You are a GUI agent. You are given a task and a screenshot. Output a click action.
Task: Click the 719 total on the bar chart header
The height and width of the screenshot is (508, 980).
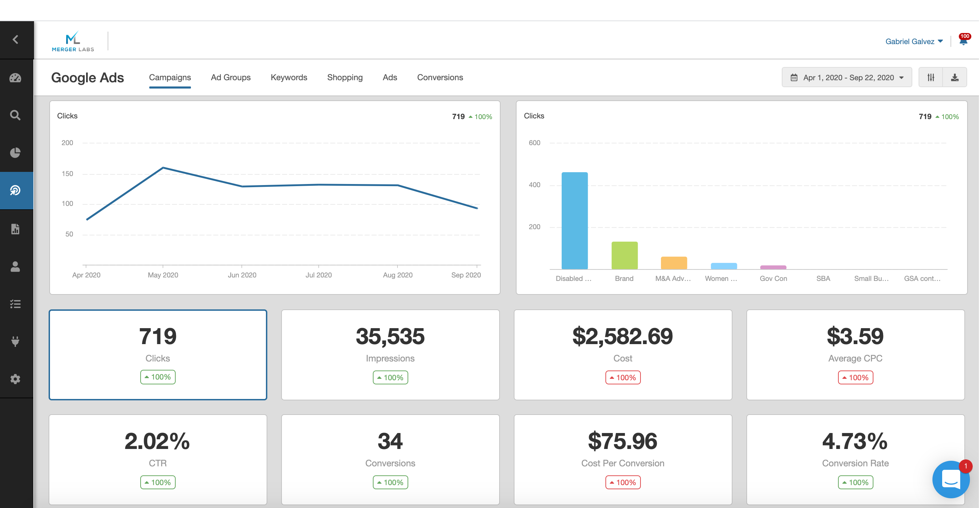(x=925, y=116)
